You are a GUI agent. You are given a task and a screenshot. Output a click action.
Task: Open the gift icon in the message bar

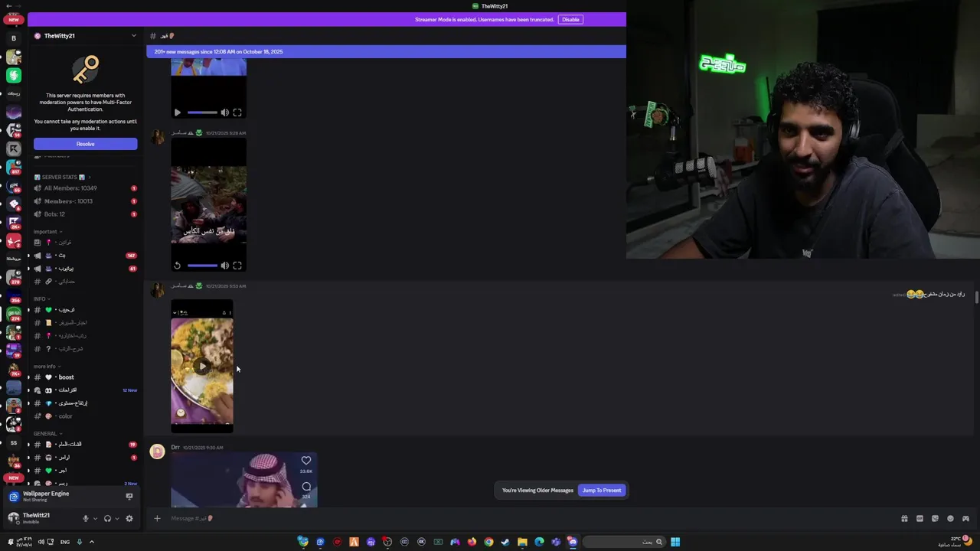coord(904,518)
